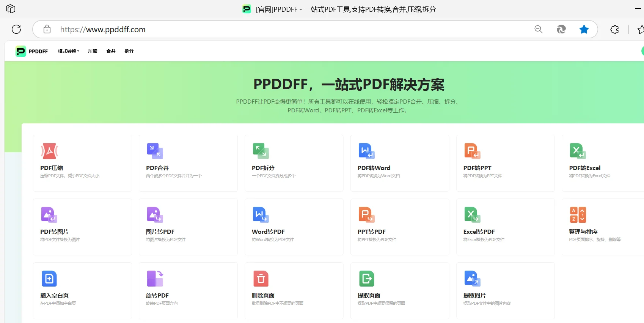
Task: Click text 旋转PDF页面方向
Action: pos(162,303)
